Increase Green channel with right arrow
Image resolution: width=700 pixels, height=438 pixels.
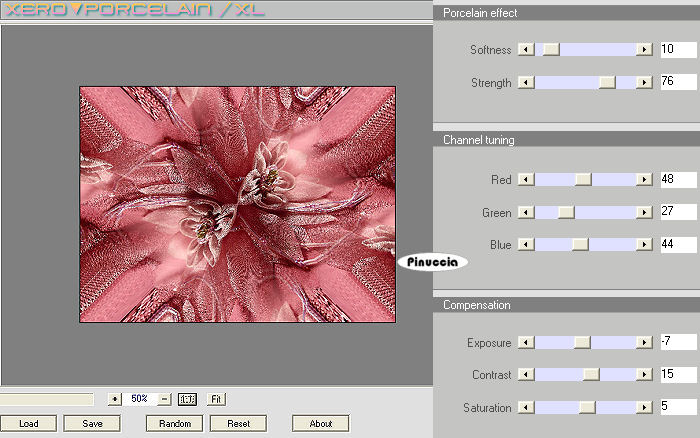click(645, 212)
